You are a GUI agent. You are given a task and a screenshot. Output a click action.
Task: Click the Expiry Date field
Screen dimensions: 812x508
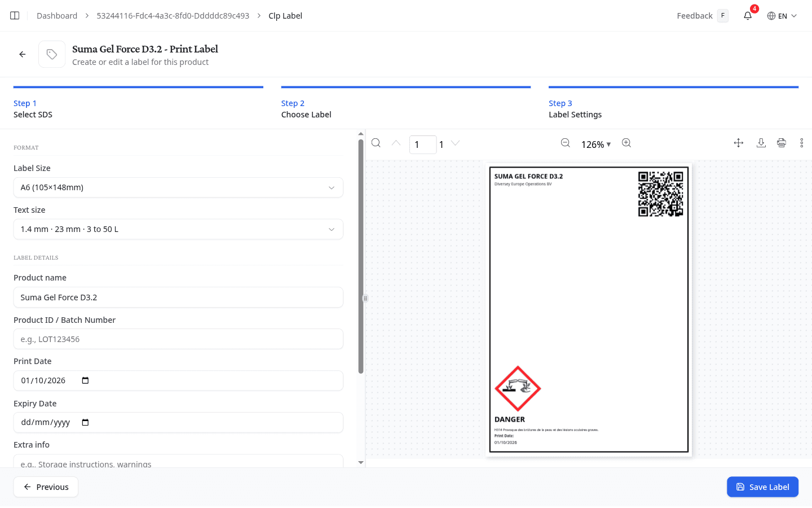[178, 422]
